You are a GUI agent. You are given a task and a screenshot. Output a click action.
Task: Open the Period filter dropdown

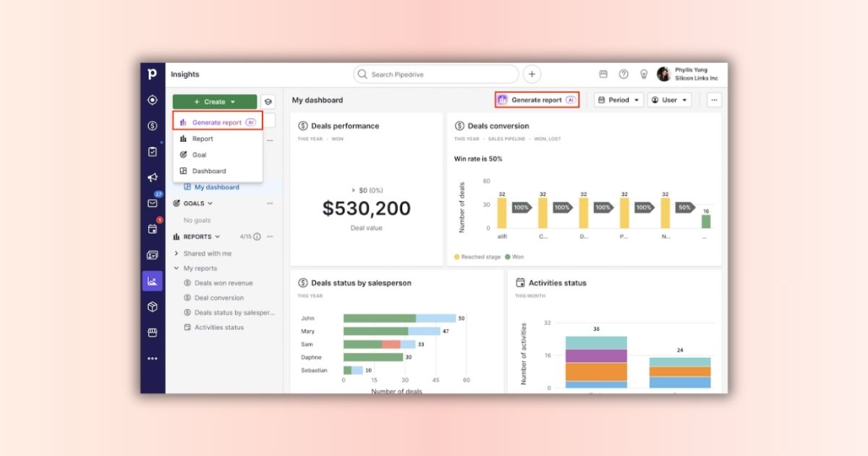coord(619,100)
